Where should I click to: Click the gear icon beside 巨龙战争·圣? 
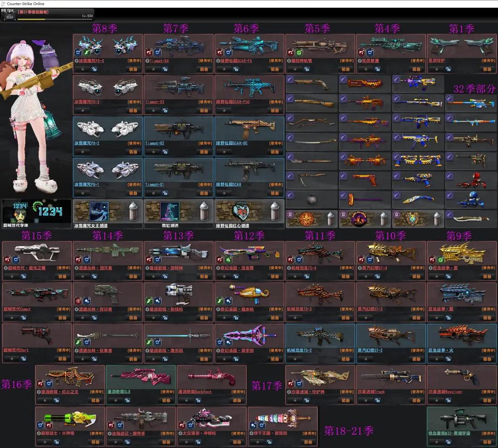[x=430, y=268]
